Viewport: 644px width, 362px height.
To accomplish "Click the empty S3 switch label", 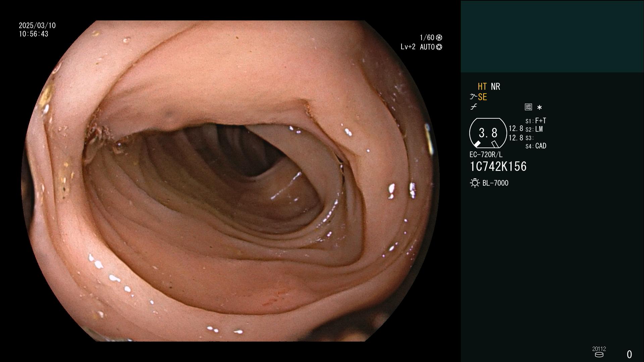I will (x=529, y=138).
